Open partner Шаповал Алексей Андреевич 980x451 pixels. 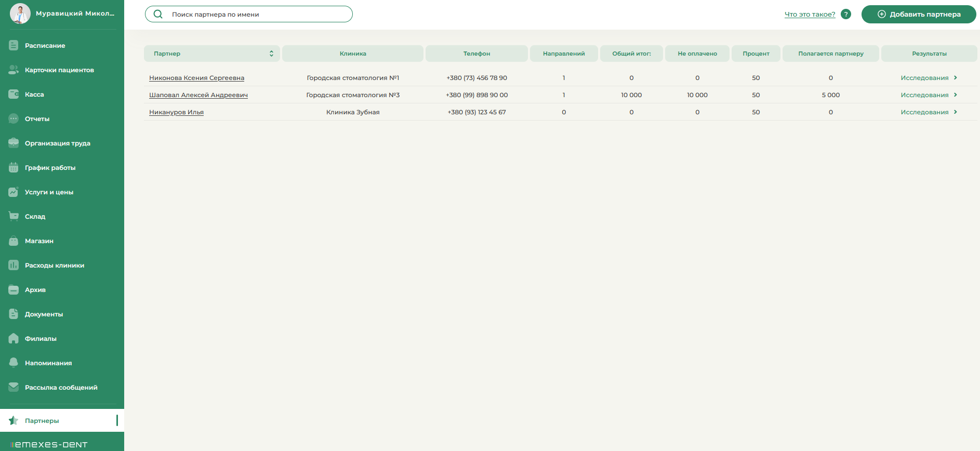coord(198,95)
